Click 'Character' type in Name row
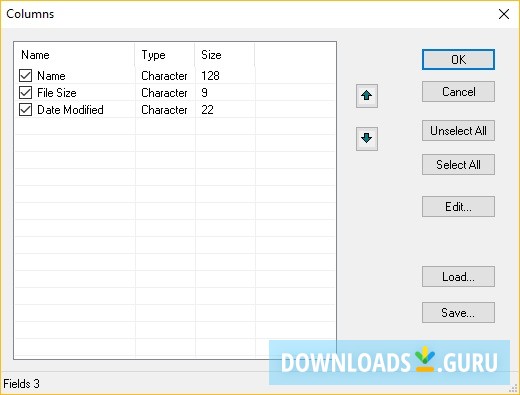This screenshot has width=520, height=395. pyautogui.click(x=164, y=76)
